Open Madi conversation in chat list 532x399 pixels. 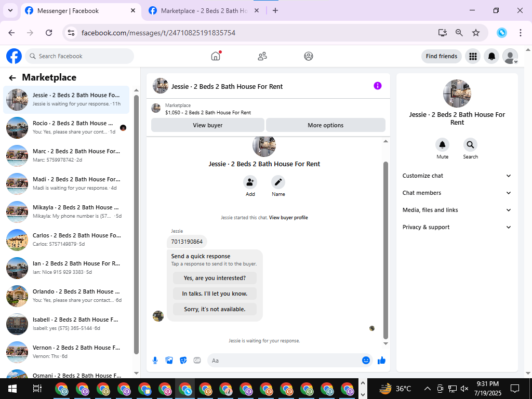[66, 184]
